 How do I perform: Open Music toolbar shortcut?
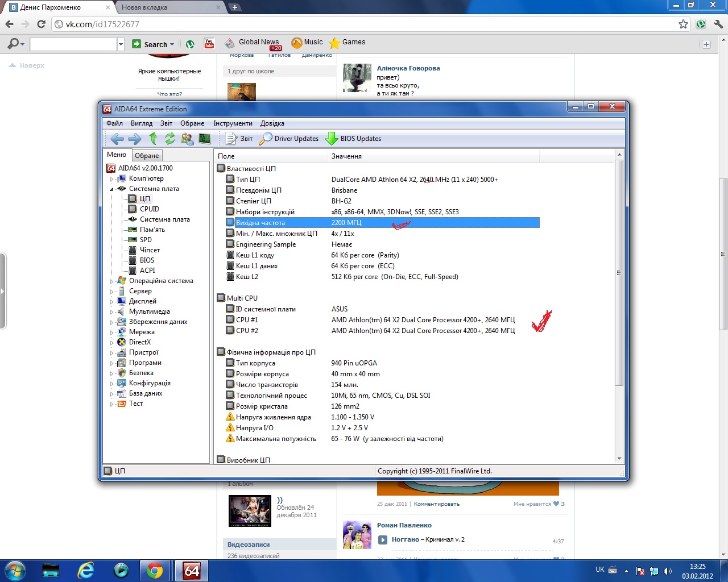pos(307,43)
